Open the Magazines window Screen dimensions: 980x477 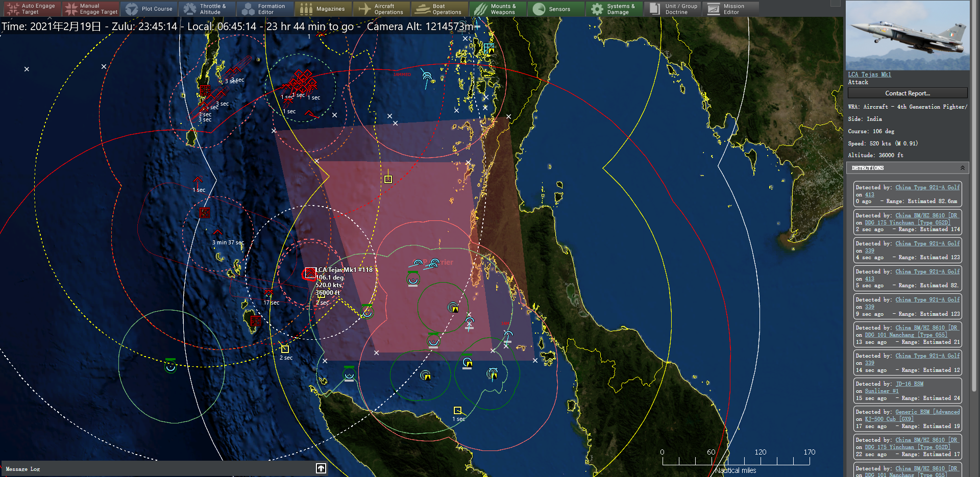point(324,9)
